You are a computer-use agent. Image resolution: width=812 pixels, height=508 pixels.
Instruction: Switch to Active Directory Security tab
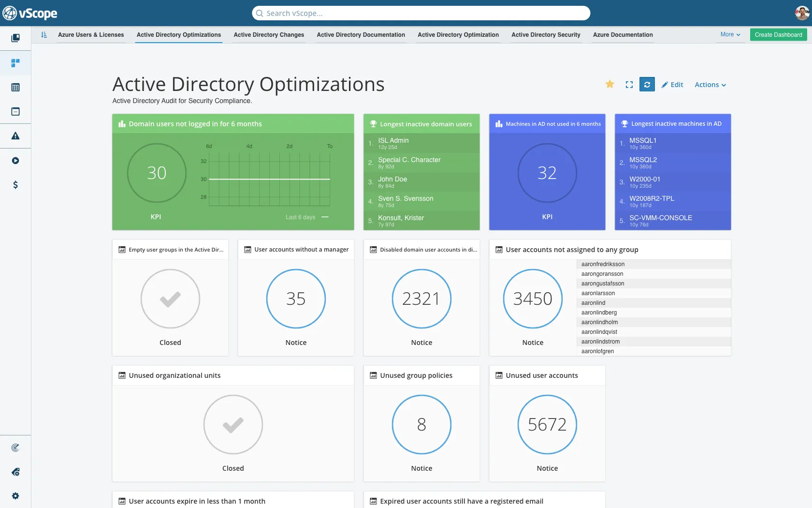(546, 35)
